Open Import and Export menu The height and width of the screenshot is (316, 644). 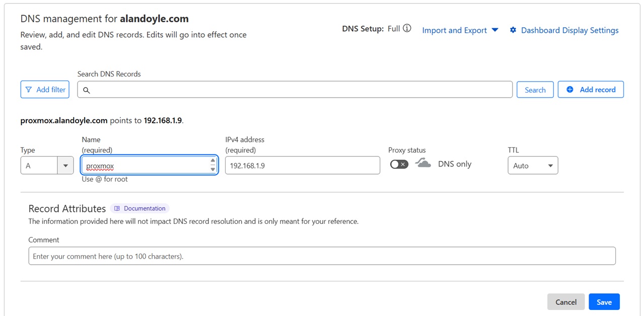[460, 30]
